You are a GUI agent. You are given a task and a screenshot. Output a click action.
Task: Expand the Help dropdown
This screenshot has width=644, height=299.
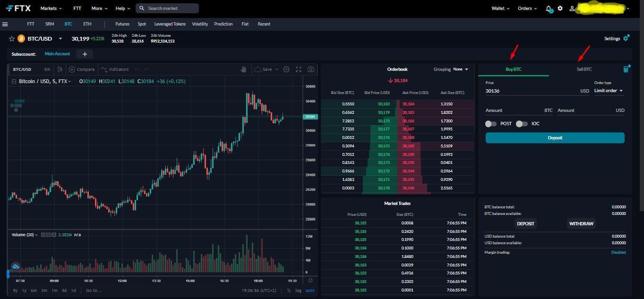pyautogui.click(x=123, y=9)
